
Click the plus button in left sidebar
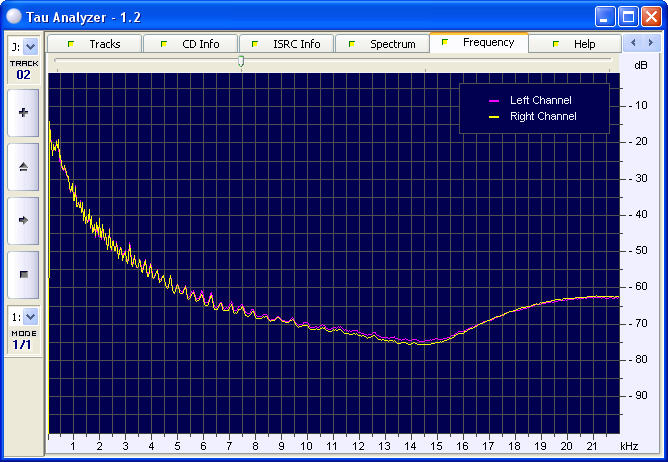[23, 113]
